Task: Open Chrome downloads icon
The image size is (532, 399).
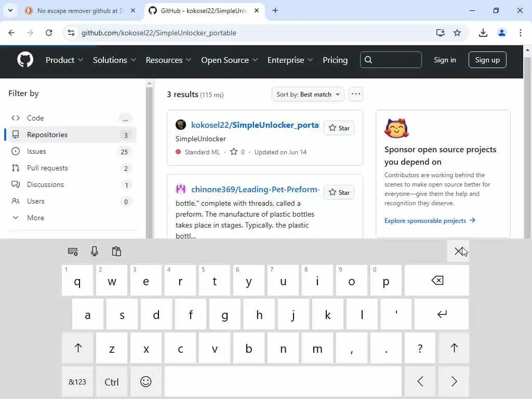Action: pyautogui.click(x=483, y=33)
